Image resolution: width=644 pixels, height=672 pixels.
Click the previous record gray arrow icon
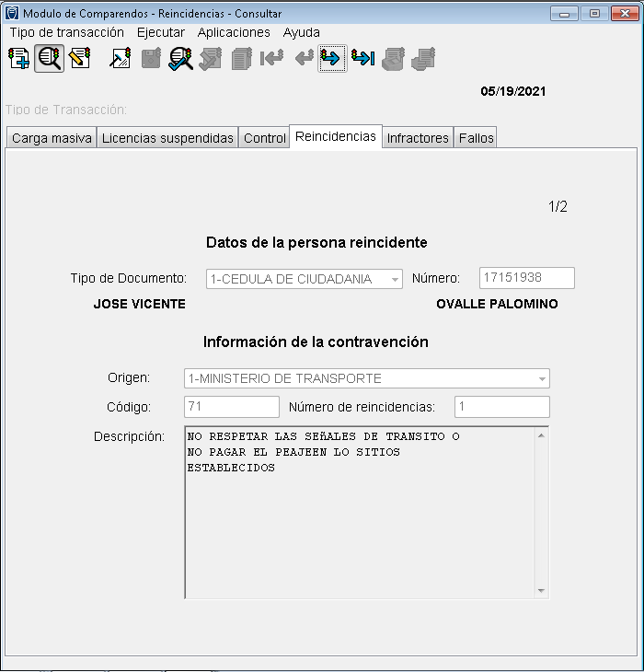(x=303, y=59)
